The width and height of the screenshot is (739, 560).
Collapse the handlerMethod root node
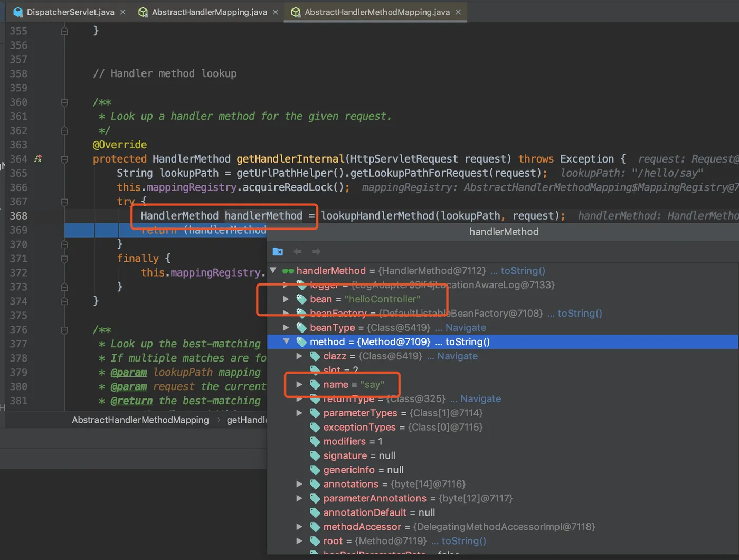273,270
